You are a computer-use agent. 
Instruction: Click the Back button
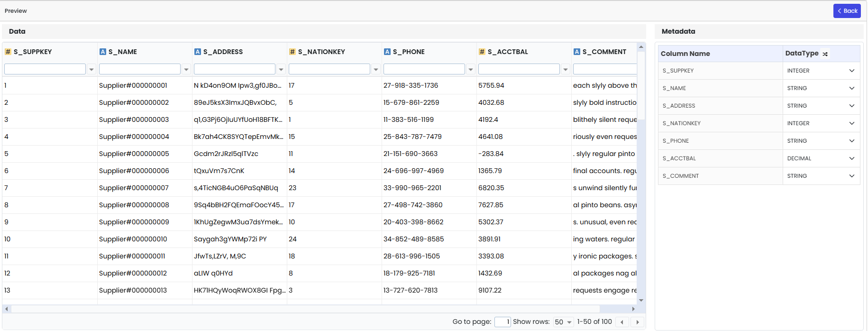tap(847, 11)
